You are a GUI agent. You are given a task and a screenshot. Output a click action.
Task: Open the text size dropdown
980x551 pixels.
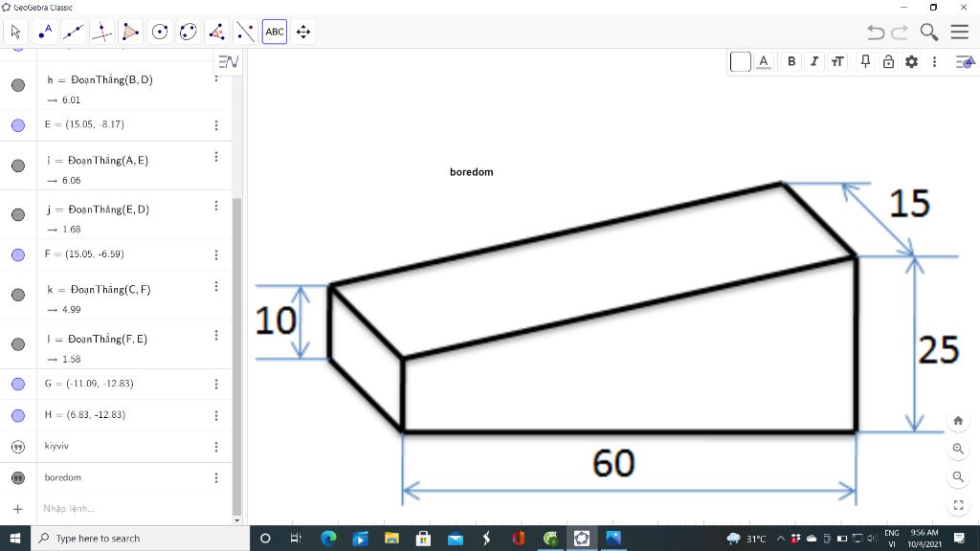[837, 62]
